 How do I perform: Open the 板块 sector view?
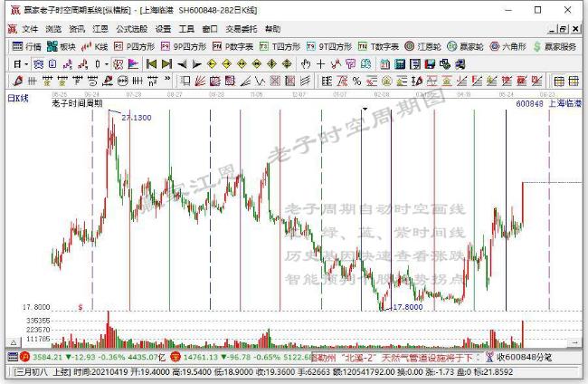pos(61,46)
